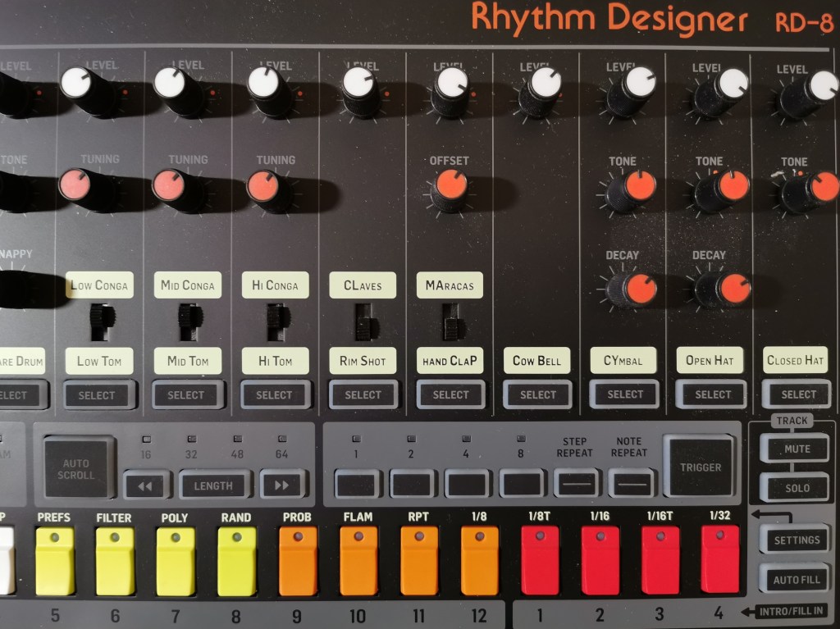
Task: Solo the selected track
Action: [797, 488]
